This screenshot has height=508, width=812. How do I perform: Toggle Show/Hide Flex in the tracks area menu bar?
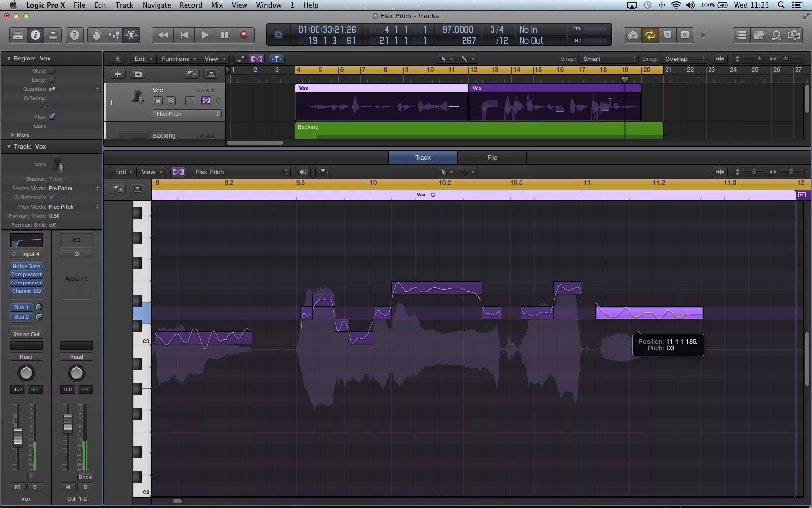tap(257, 59)
